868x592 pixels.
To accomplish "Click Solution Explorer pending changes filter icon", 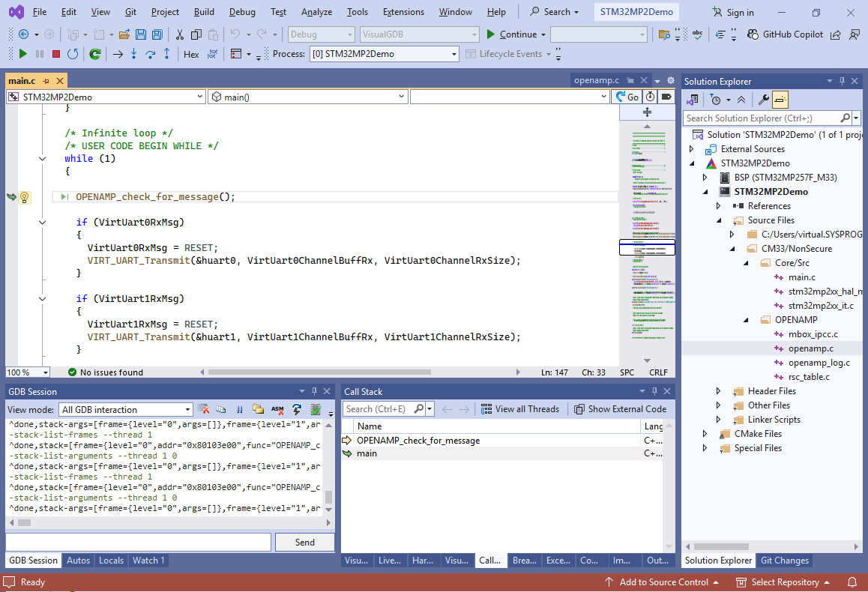I will (716, 100).
